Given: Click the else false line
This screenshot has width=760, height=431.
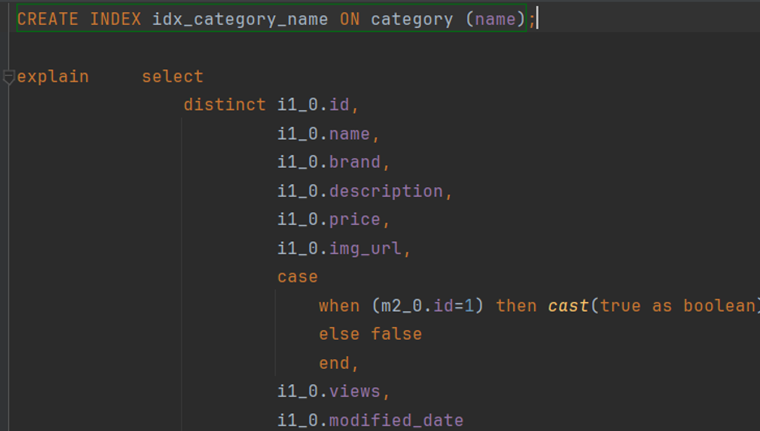Looking at the screenshot, I should coord(370,334).
